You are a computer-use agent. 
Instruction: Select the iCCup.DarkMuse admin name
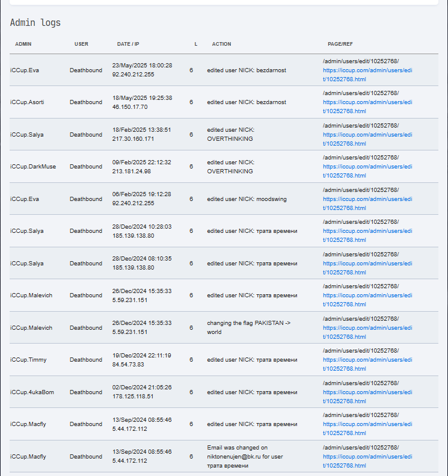33,166
